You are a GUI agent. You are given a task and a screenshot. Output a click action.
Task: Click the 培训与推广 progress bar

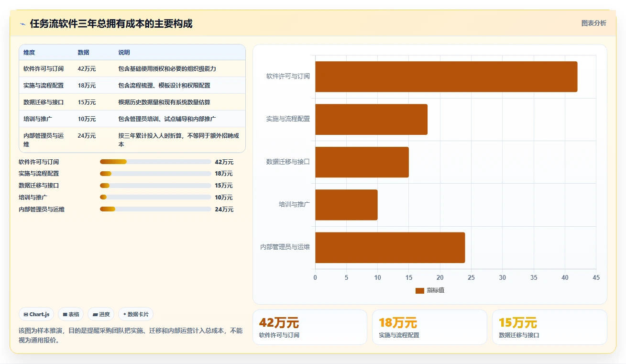[x=155, y=197]
